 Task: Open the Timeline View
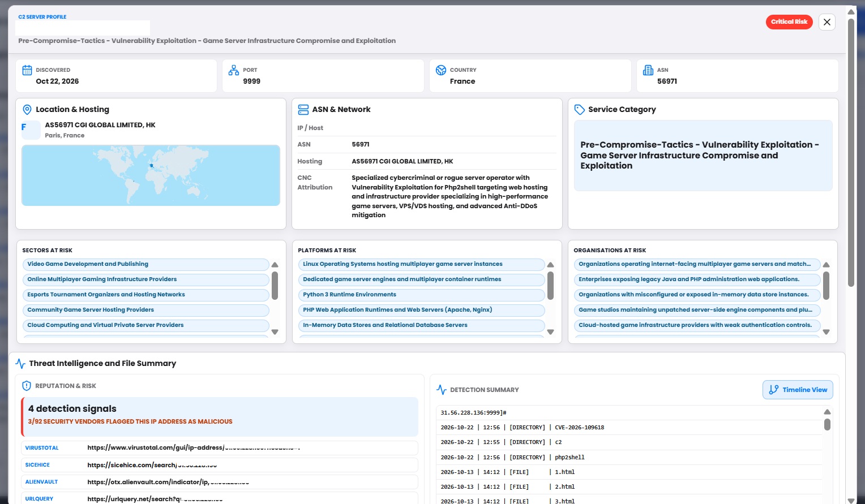[x=798, y=390]
